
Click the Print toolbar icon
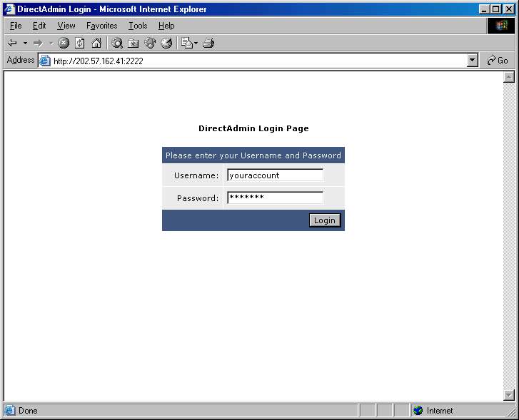click(x=208, y=43)
